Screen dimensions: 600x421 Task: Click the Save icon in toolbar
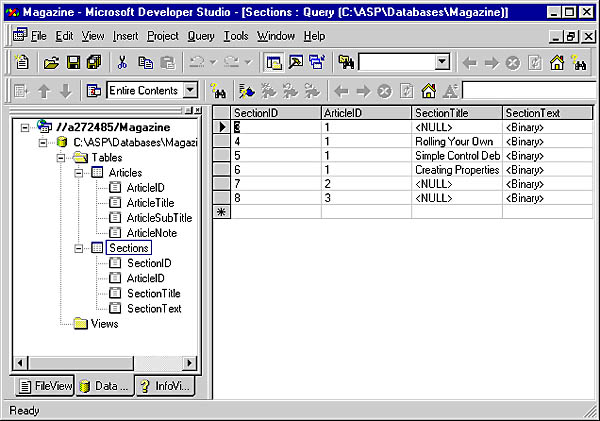[73, 62]
